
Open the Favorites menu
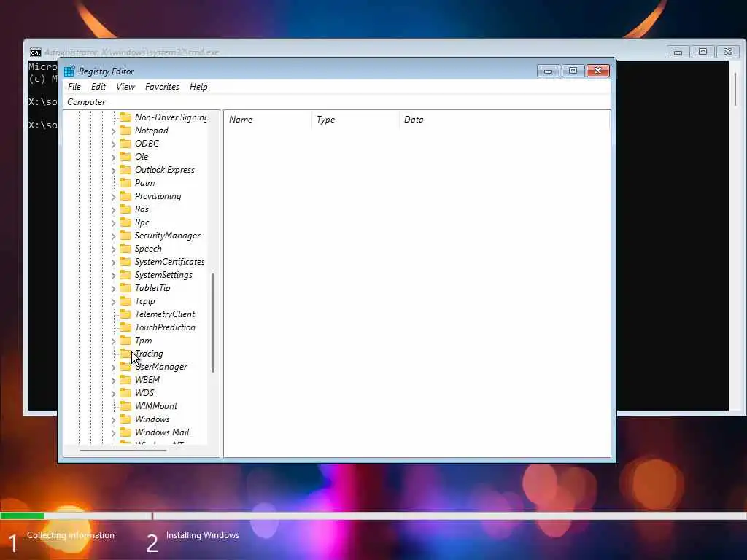click(162, 87)
